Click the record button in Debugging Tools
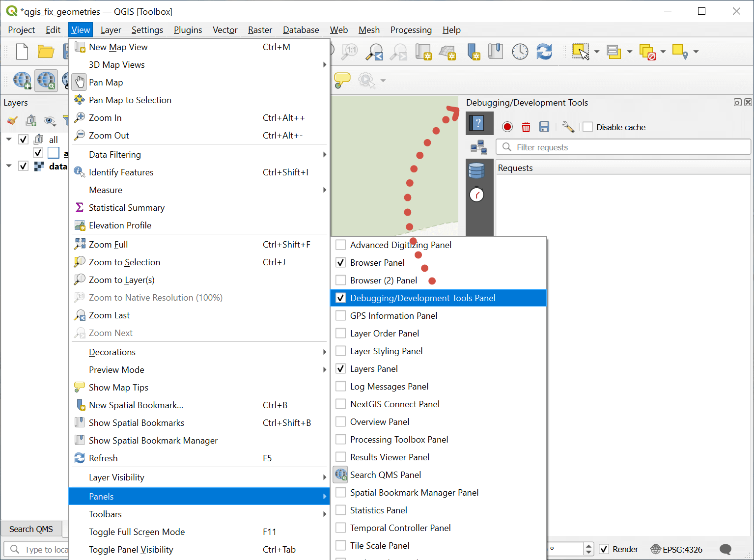Viewport: 754px width, 560px height. pyautogui.click(x=507, y=127)
